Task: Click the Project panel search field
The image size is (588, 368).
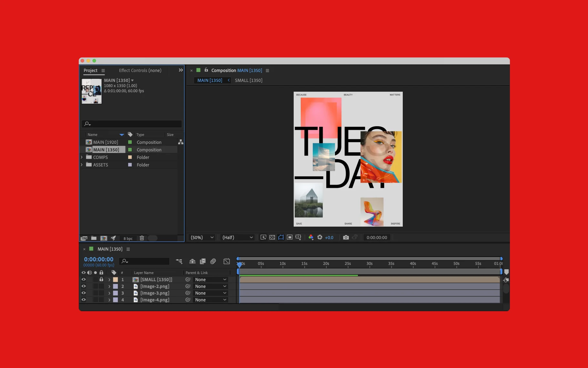Action: (x=132, y=124)
